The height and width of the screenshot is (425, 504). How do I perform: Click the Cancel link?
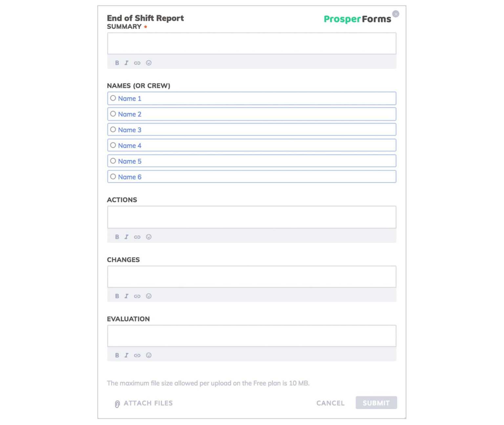tap(330, 403)
